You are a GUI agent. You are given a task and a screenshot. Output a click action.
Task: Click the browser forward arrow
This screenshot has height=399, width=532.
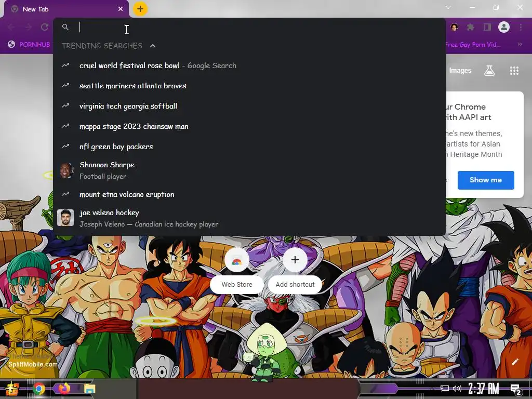(28, 27)
